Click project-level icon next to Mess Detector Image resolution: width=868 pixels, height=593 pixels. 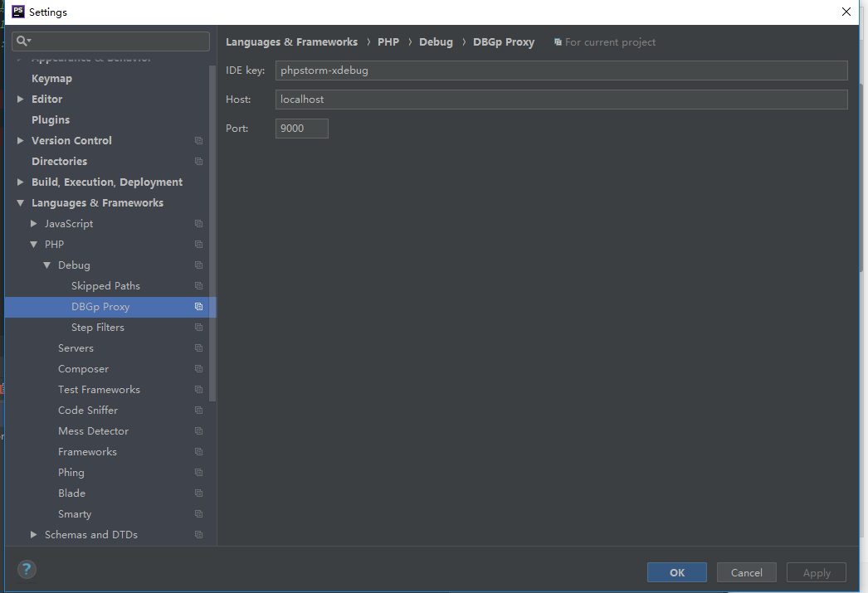pos(198,431)
